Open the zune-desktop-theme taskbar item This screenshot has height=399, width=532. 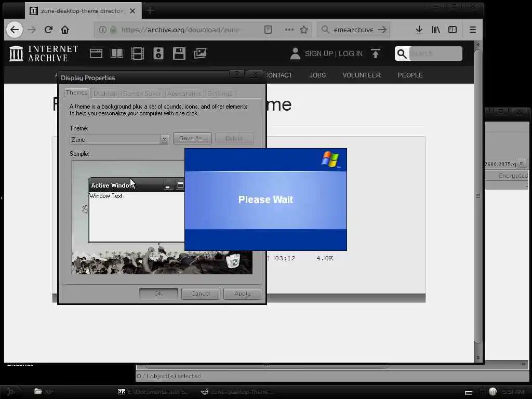(x=236, y=392)
